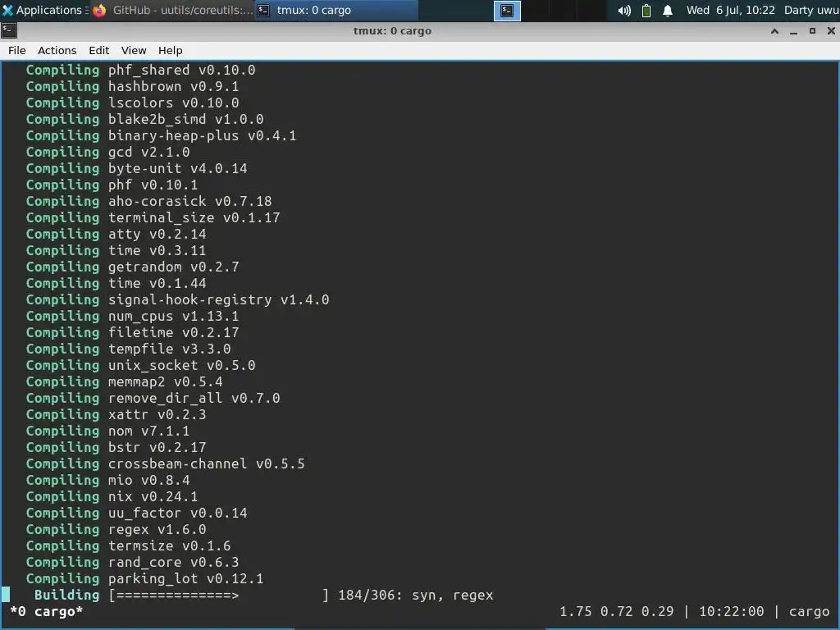This screenshot has width=840, height=630.
Task: Open the Actions menu
Action: (x=57, y=50)
